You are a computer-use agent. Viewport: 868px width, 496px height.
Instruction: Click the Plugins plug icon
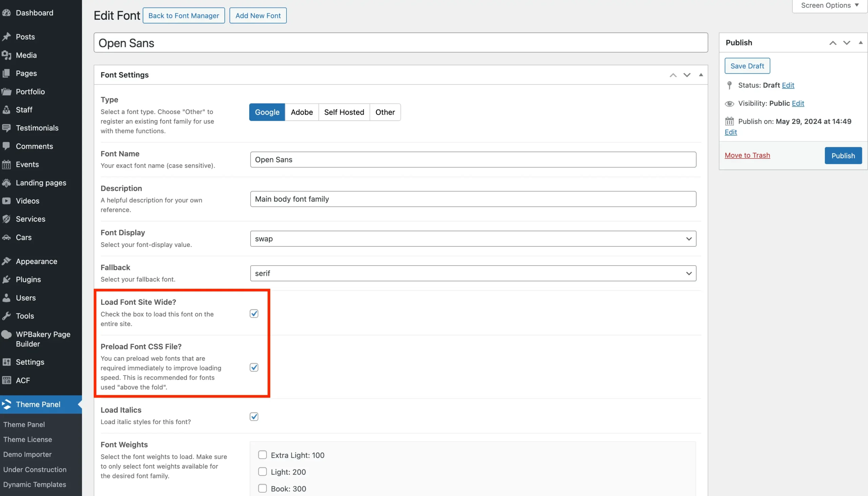click(x=6, y=280)
